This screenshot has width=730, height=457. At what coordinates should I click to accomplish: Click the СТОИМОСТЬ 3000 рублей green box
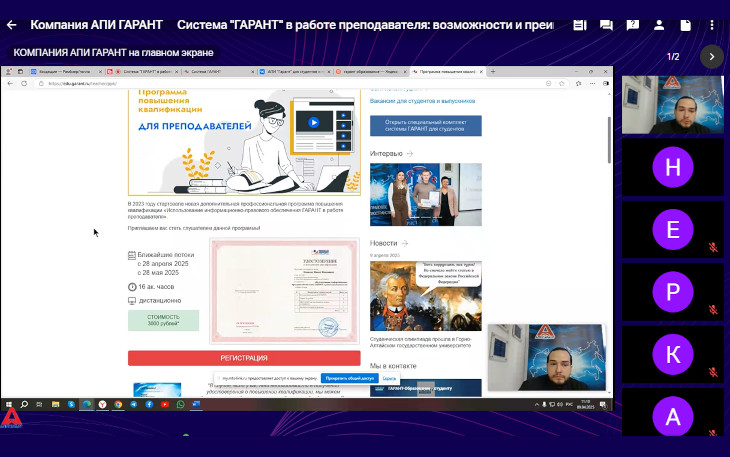click(x=163, y=320)
